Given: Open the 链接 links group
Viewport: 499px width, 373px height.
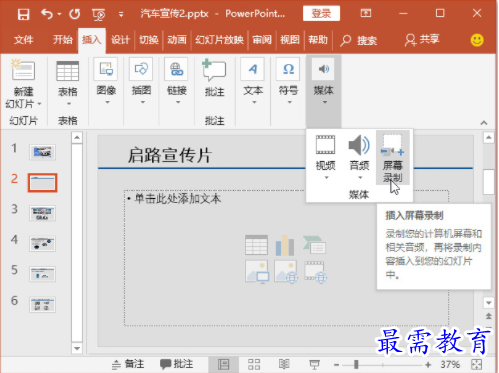Looking at the screenshot, I should click(177, 82).
